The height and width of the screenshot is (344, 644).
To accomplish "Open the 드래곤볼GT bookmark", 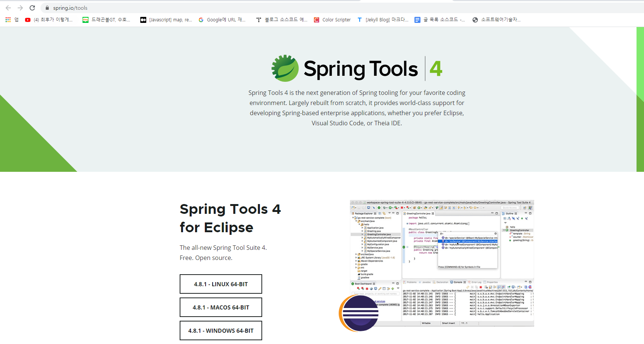I will point(107,20).
